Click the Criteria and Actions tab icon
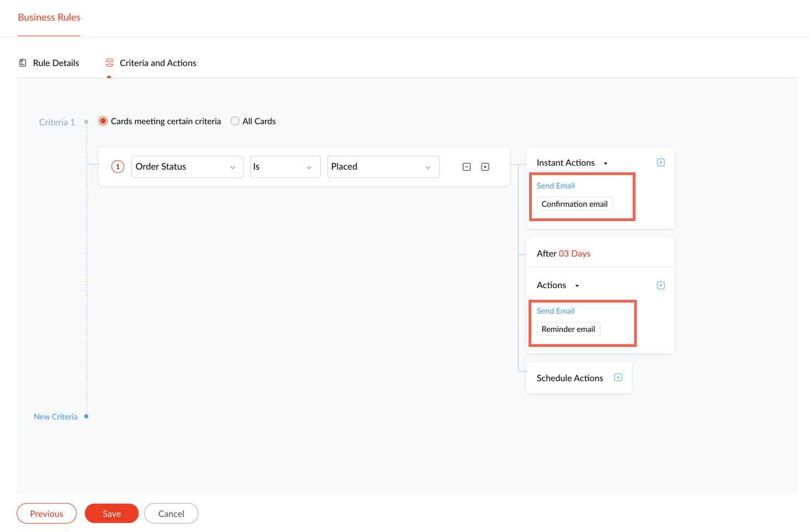 (110, 63)
